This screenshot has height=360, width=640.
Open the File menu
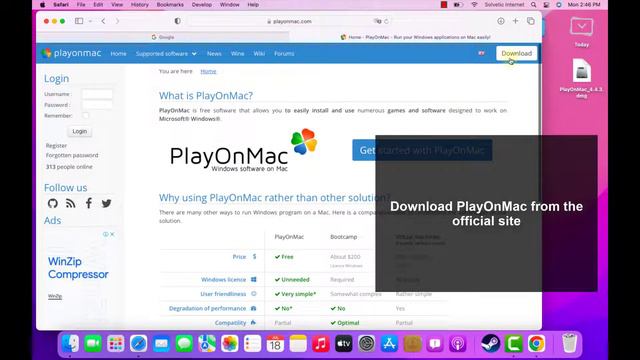(81, 4)
